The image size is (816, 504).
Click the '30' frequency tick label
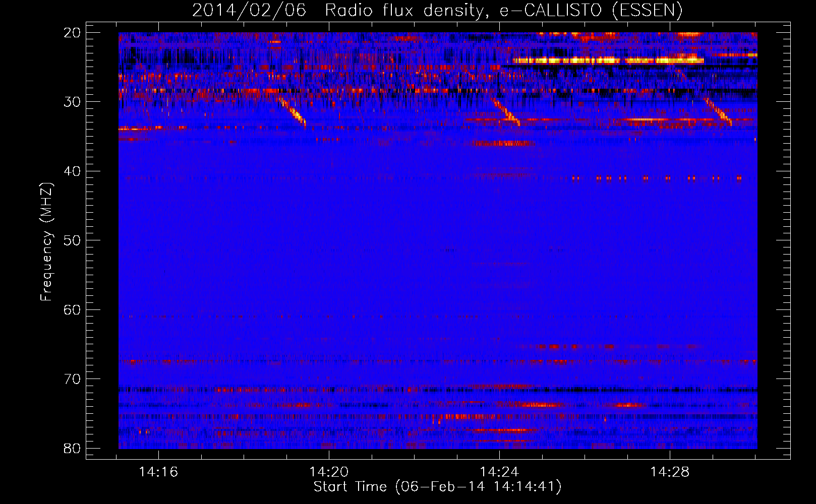tap(72, 102)
